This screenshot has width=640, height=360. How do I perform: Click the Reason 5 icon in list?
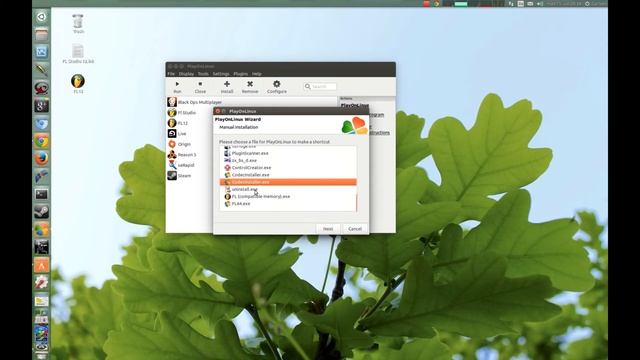click(172, 155)
